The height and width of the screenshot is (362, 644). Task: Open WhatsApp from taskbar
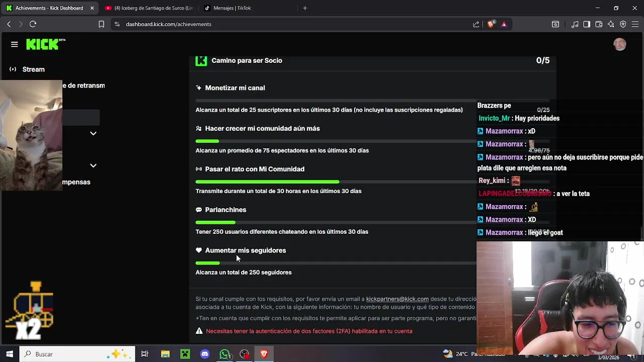[225, 354]
